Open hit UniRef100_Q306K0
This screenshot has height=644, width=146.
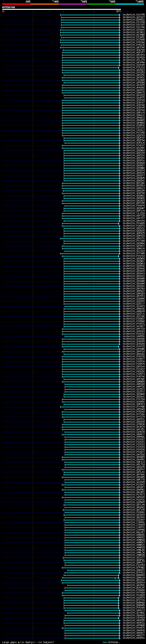click(134, 30)
